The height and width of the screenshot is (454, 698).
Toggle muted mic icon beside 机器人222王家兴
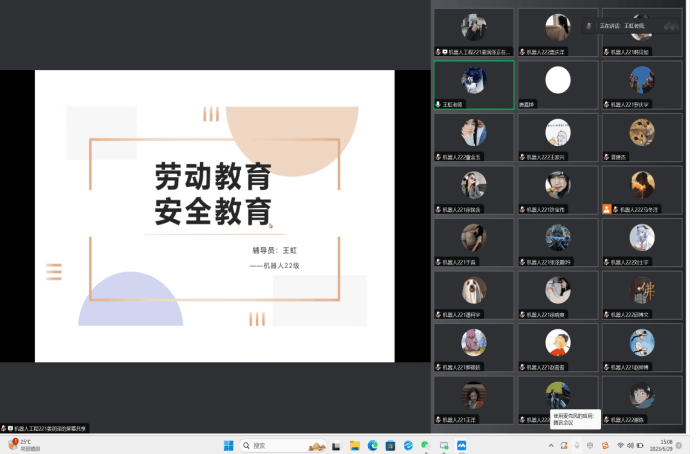523,157
